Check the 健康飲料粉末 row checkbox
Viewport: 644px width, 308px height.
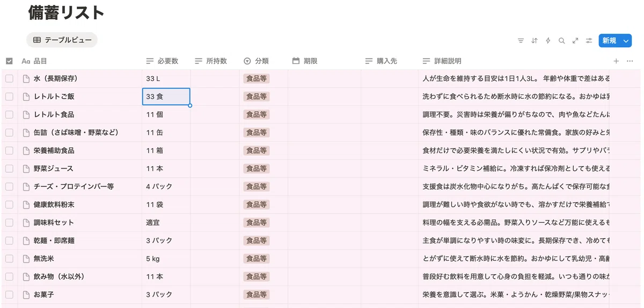pos(9,204)
